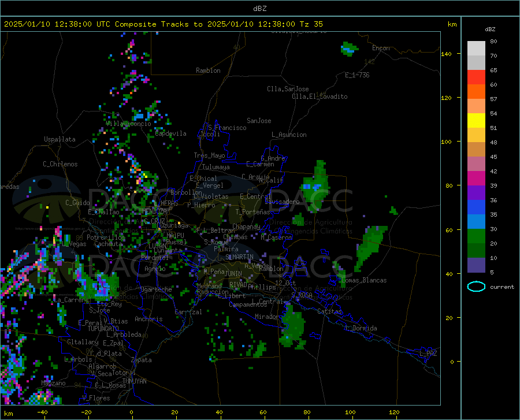This screenshot has width=520, height=420.
Task: Click the 140 km vertical axis tick
Action: coord(447,54)
